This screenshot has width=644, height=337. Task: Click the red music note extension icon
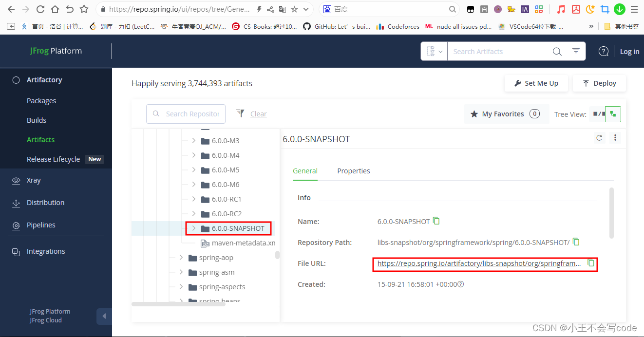(x=561, y=9)
